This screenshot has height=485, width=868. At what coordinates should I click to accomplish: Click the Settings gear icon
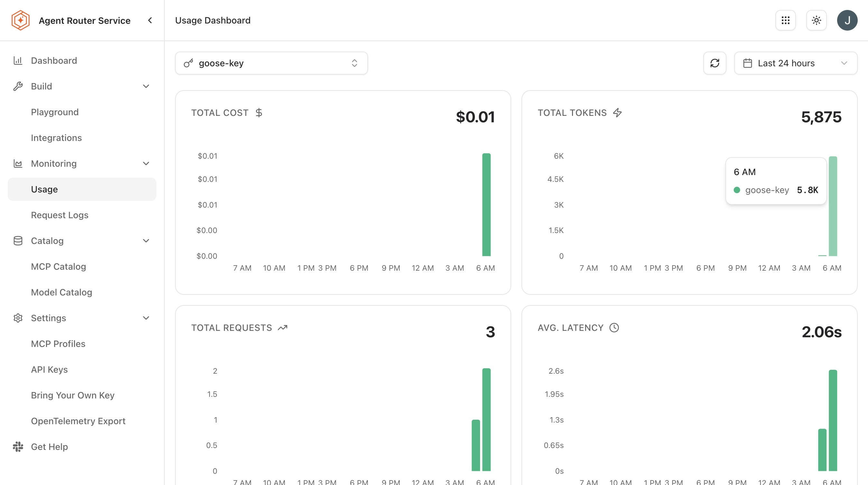pos(18,318)
